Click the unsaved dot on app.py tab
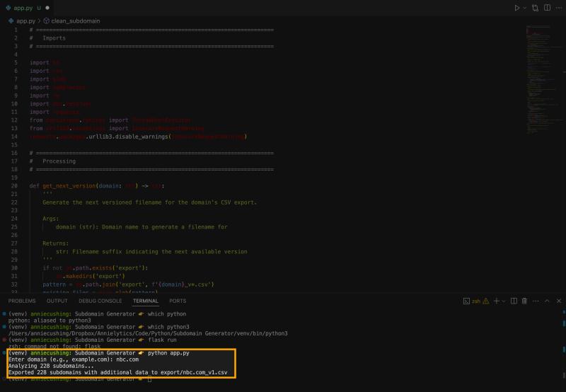The image size is (566, 392). pos(47,8)
